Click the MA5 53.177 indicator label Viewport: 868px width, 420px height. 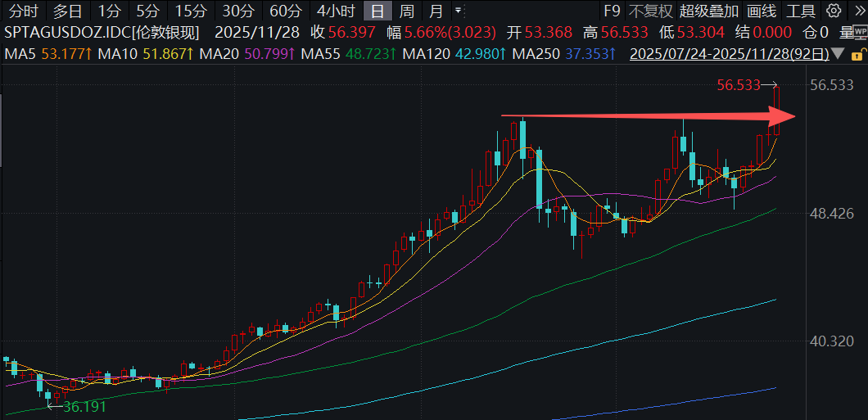[x=48, y=54]
